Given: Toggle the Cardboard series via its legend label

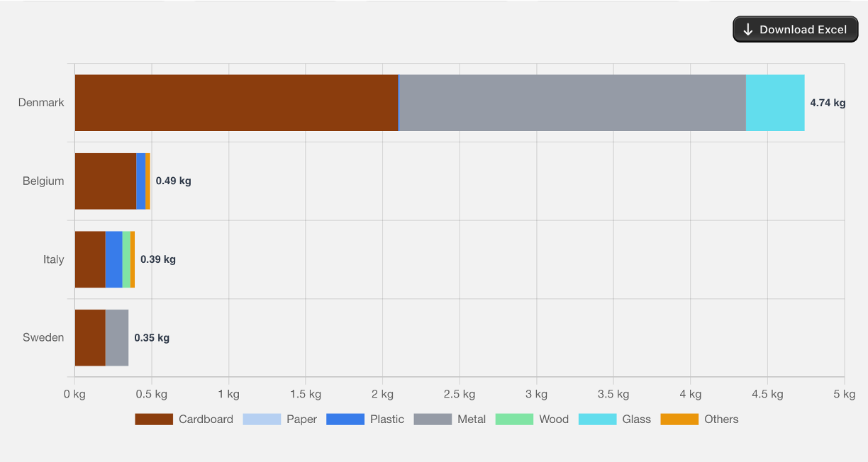Looking at the screenshot, I should tap(206, 419).
